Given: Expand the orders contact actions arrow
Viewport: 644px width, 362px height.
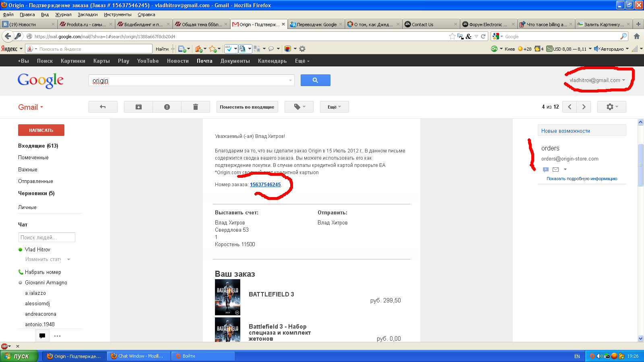Looking at the screenshot, I should (565, 169).
